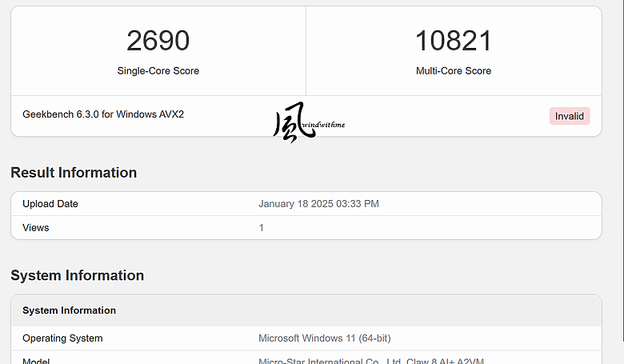Select the multi-core score 10821
Image resolution: width=624 pixels, height=364 pixels.
[x=454, y=41]
